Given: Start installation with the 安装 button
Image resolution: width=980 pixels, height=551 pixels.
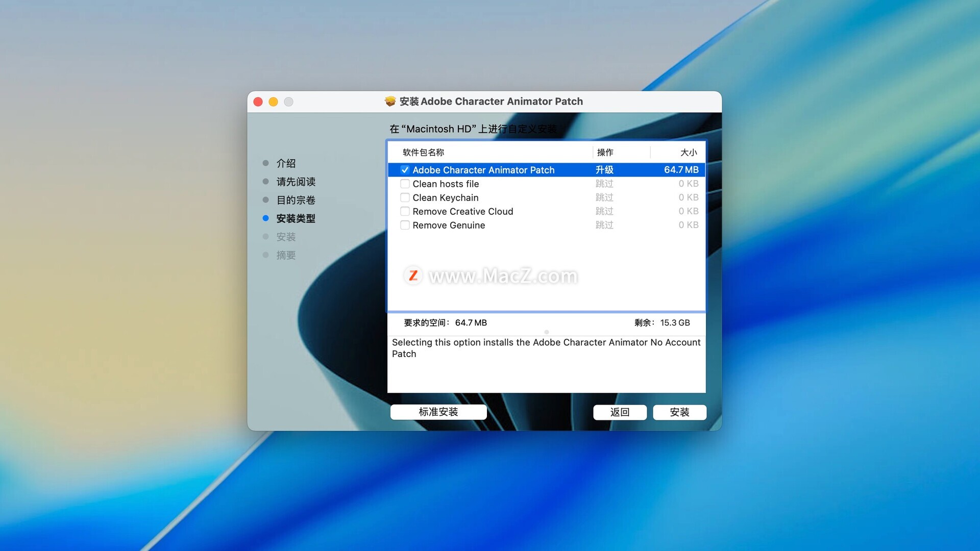Looking at the screenshot, I should (679, 412).
